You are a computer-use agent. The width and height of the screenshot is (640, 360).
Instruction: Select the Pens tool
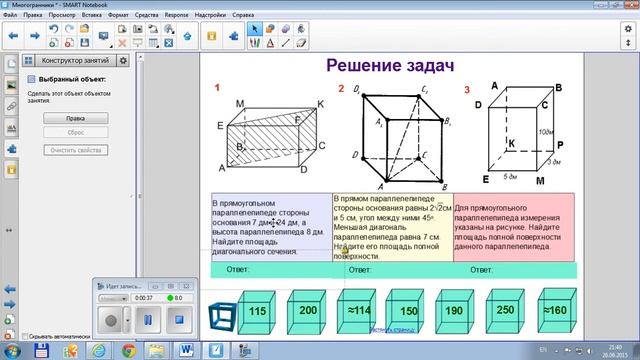coord(254,43)
